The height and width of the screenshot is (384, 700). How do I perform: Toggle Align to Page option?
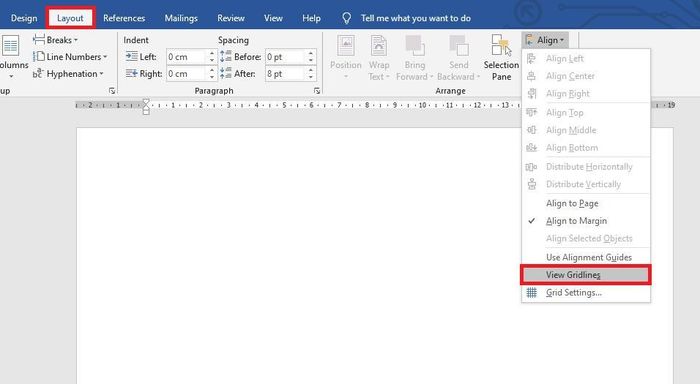586,203
